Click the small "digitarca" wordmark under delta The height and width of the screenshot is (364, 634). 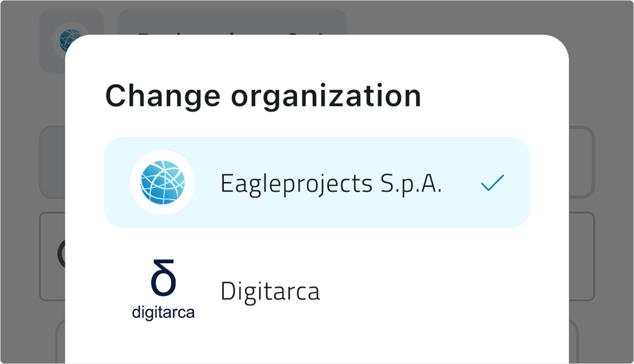(163, 313)
